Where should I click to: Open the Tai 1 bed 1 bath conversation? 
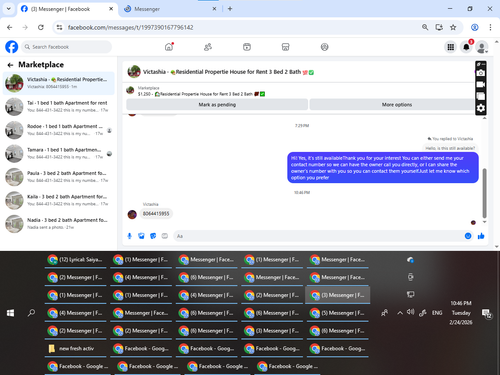click(59, 106)
